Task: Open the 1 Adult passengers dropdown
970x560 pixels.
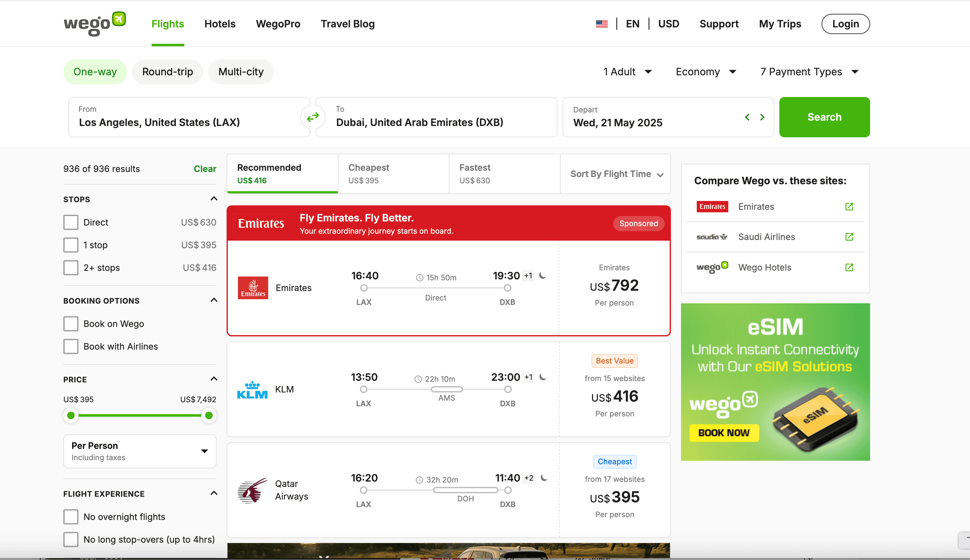Action: [627, 72]
